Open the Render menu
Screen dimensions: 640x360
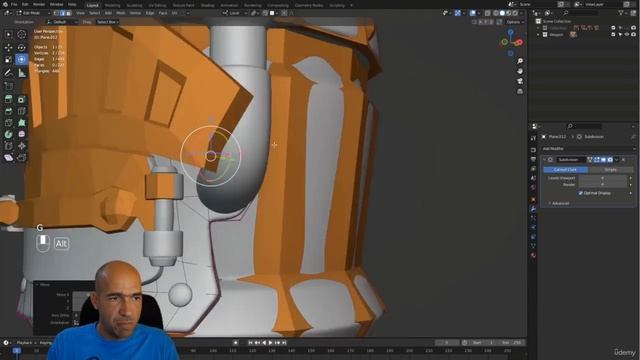[39, 4]
